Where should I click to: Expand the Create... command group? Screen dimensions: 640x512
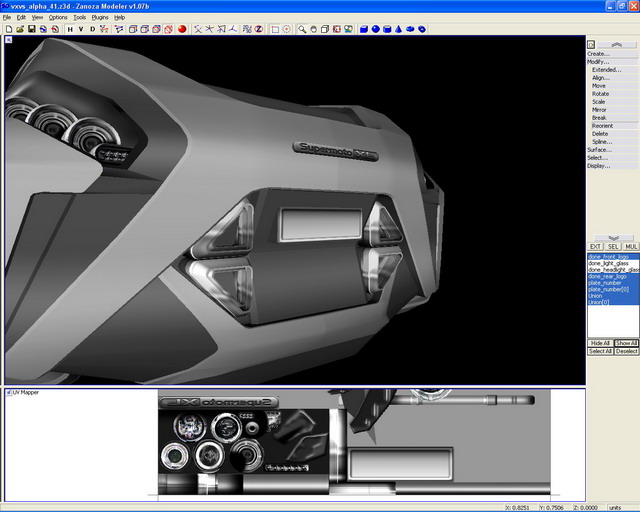pyautogui.click(x=598, y=54)
